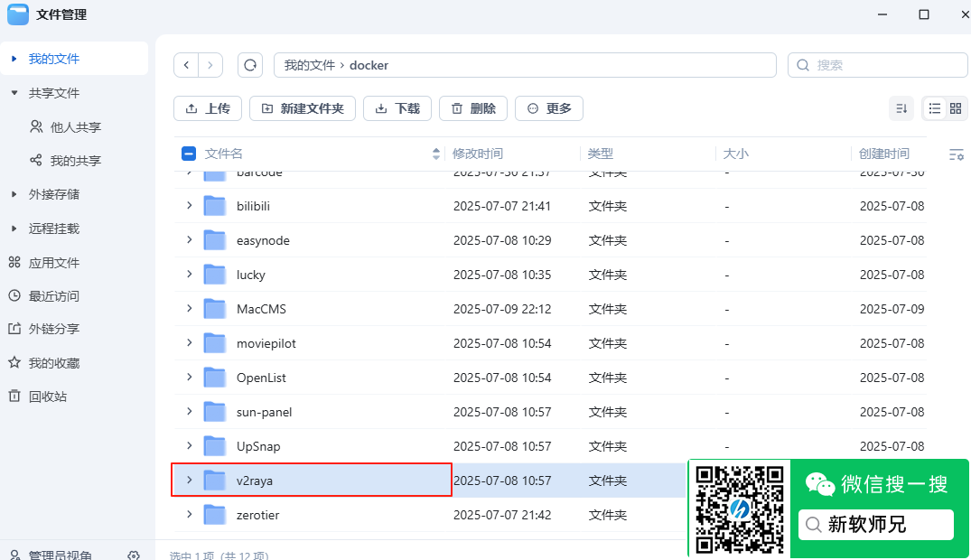Click the search magnifier icon

tap(802, 64)
